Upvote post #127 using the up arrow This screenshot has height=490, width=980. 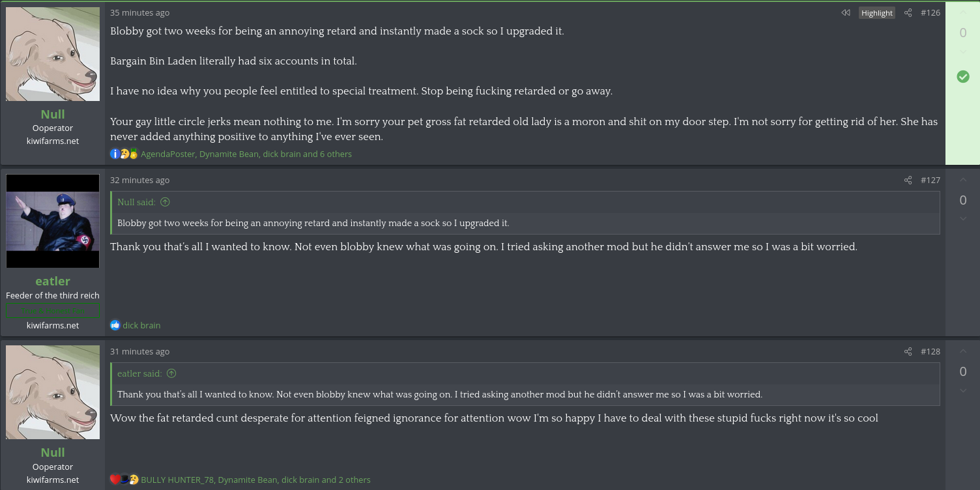coord(963,180)
